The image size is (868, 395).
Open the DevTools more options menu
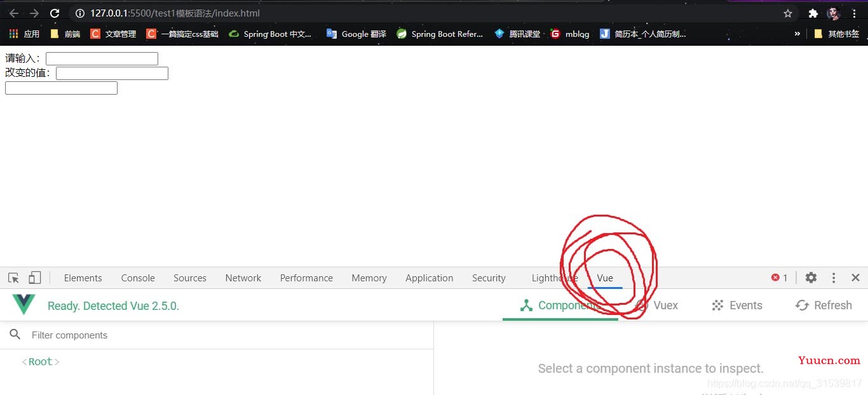click(834, 278)
